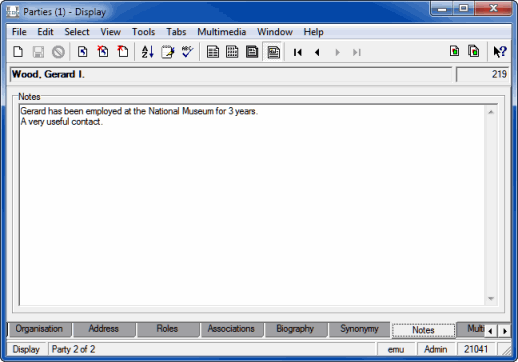The image size is (518, 362).
Task: Switch to the Associations tab
Action: [x=231, y=329]
